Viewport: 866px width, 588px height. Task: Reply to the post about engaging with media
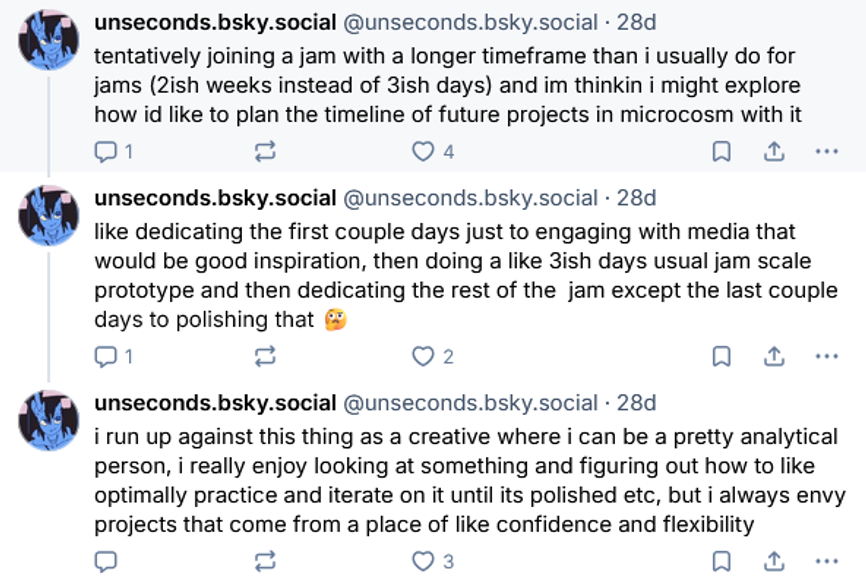tap(105, 356)
